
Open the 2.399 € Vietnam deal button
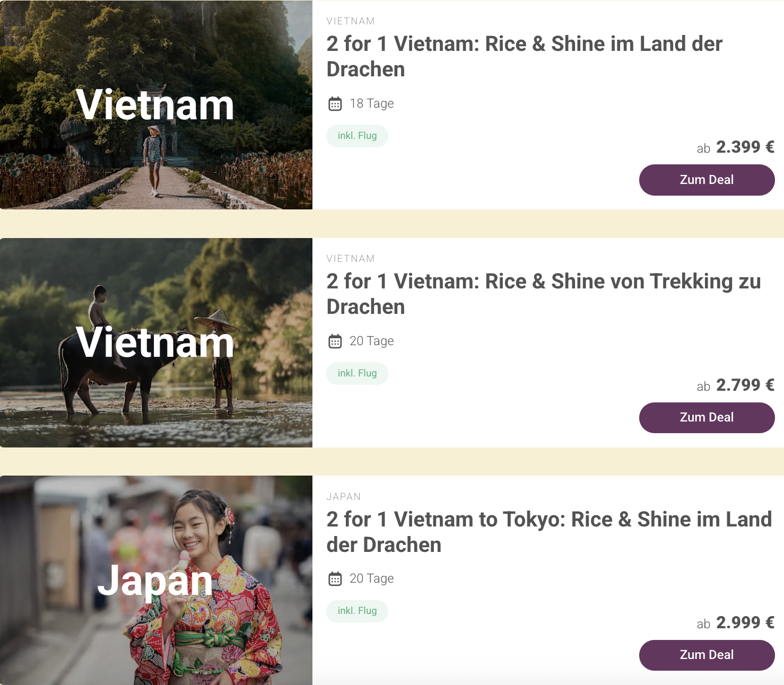[706, 180]
